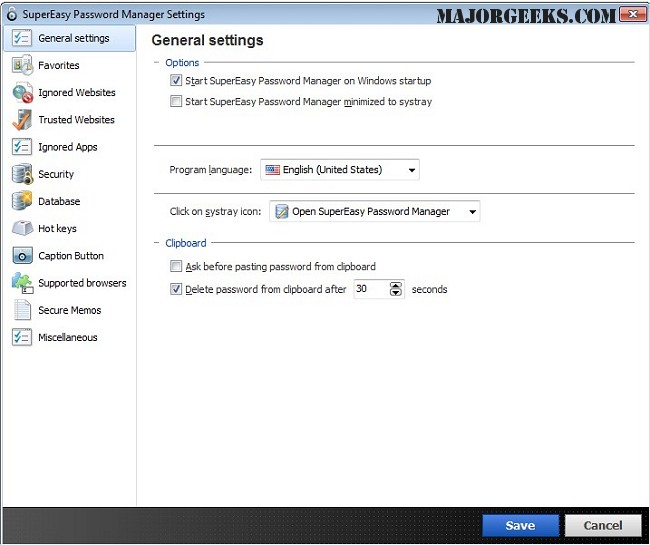Viewport: 650px width, 545px height.
Task: Click English (United States) language value
Action: tap(332, 170)
